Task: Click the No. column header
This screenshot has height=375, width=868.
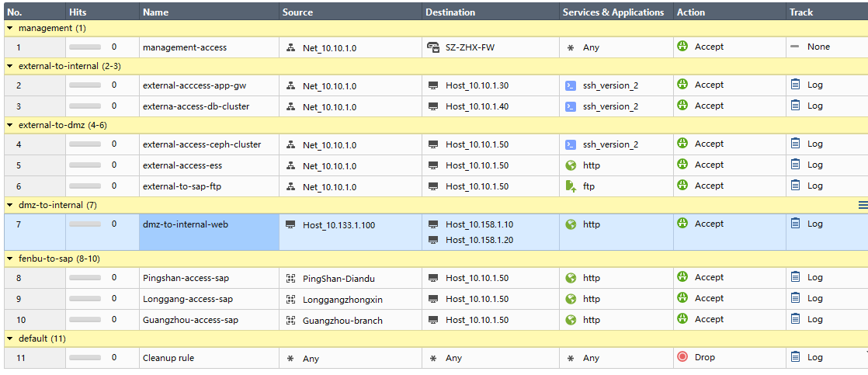Action: tap(34, 12)
